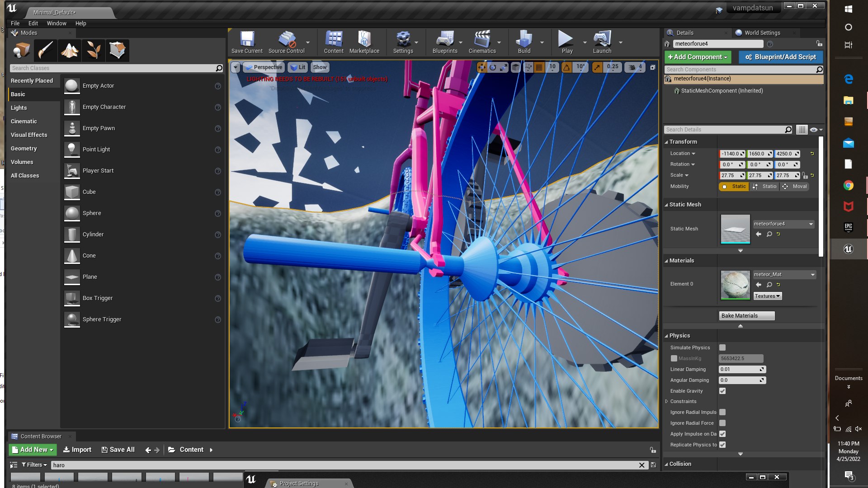This screenshot has width=868, height=488.
Task: Select Landscape mode mountain icon
Action: tap(70, 50)
